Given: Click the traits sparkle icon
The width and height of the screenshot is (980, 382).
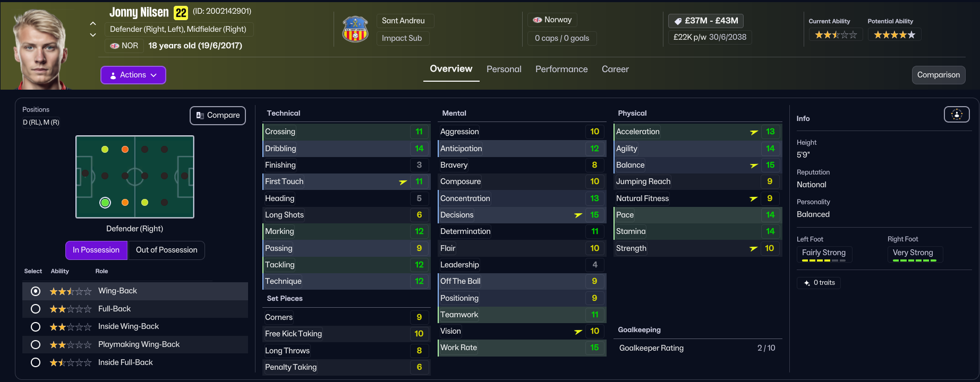Looking at the screenshot, I should (807, 283).
